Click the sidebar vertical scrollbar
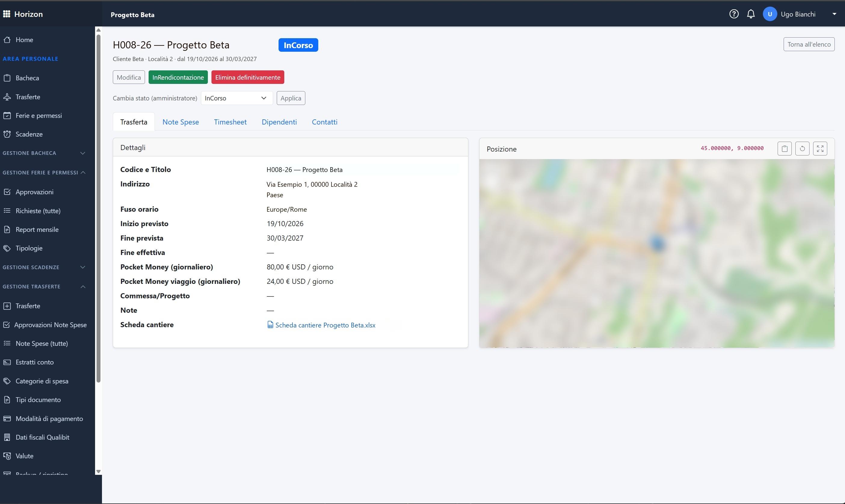The image size is (845, 504). point(98,207)
